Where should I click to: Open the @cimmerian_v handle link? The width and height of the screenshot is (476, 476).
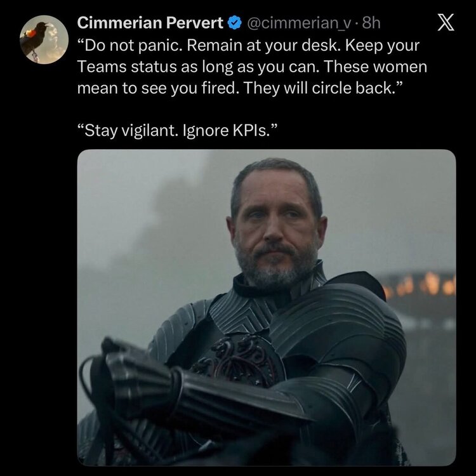(x=300, y=23)
